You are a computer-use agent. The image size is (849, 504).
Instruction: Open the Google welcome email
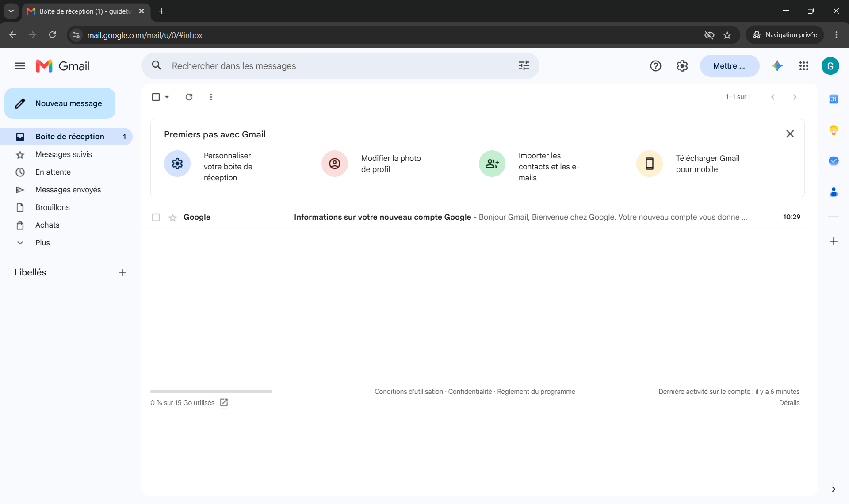(475, 217)
